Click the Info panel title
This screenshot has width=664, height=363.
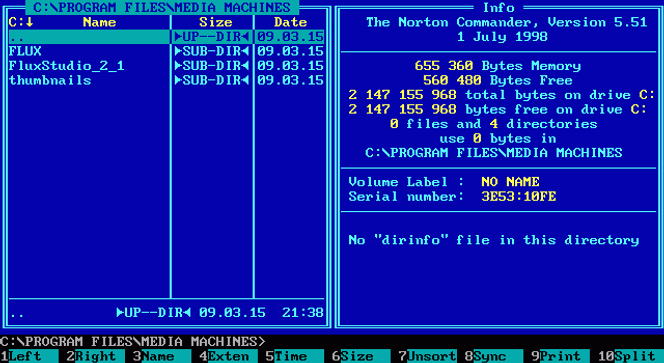[498, 8]
